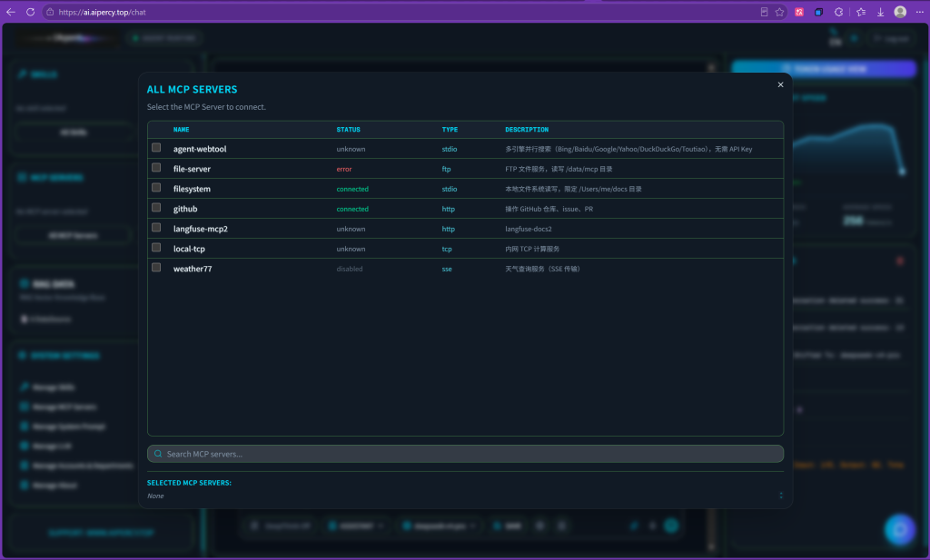930x560 pixels.
Task: View site info via the lock icon
Action: tap(50, 12)
